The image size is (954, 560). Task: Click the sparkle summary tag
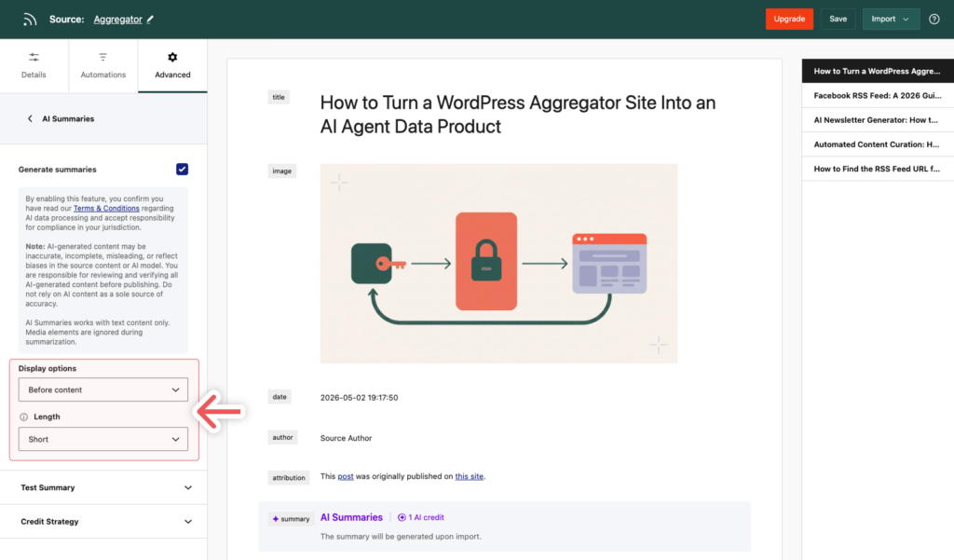coord(291,519)
